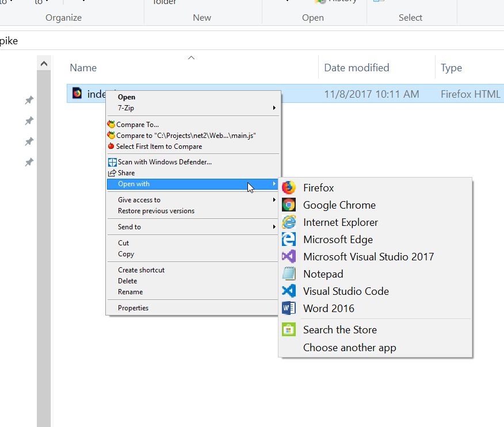Click the fourth quick access pin icon
The width and height of the screenshot is (504, 427).
click(29, 162)
